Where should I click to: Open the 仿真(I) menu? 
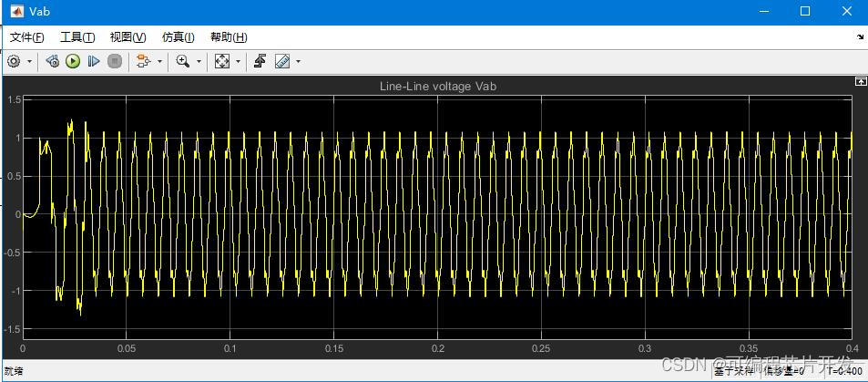tap(179, 37)
